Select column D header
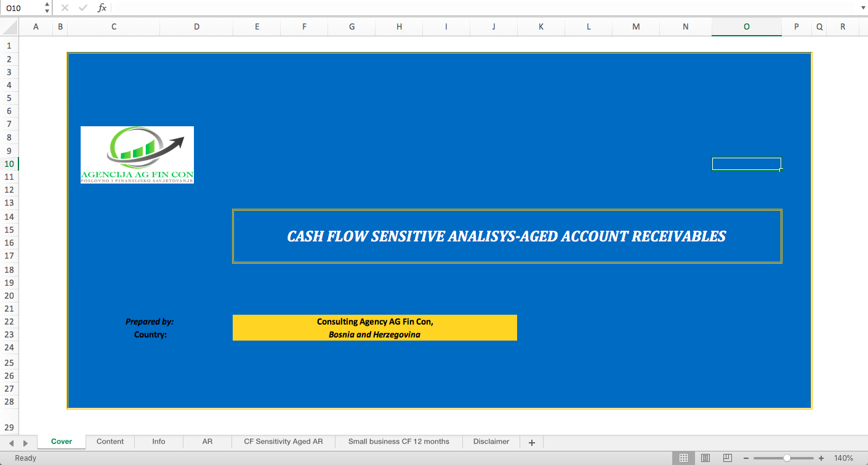 click(x=196, y=26)
